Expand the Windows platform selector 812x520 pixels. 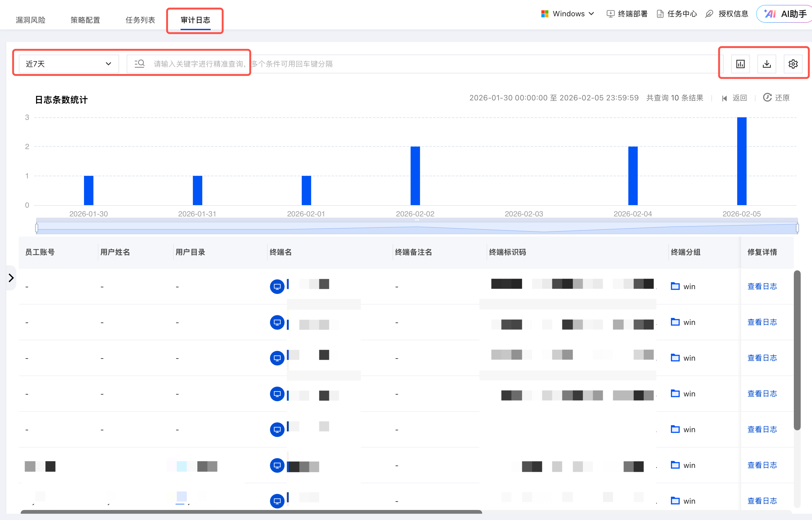point(568,14)
